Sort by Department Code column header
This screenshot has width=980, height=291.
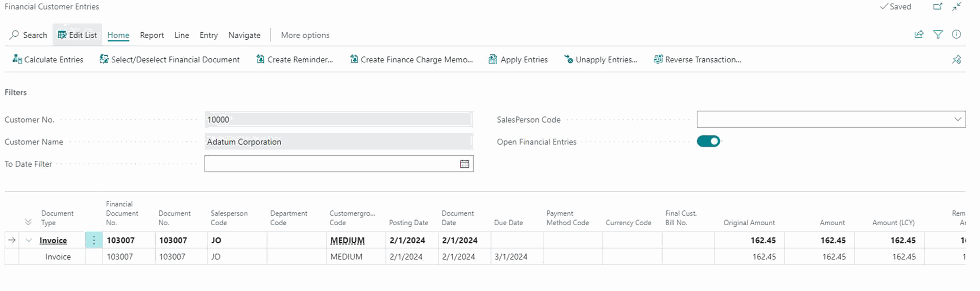pos(289,218)
